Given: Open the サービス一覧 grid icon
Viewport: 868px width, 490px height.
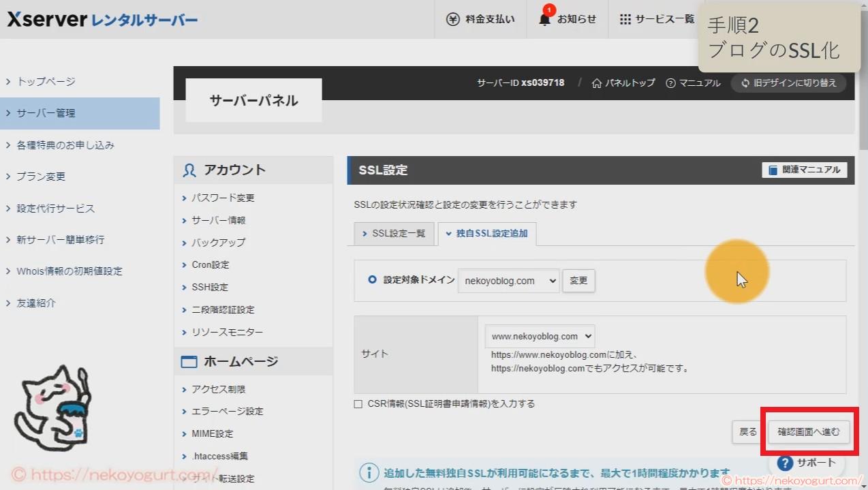Looking at the screenshot, I should click(624, 19).
